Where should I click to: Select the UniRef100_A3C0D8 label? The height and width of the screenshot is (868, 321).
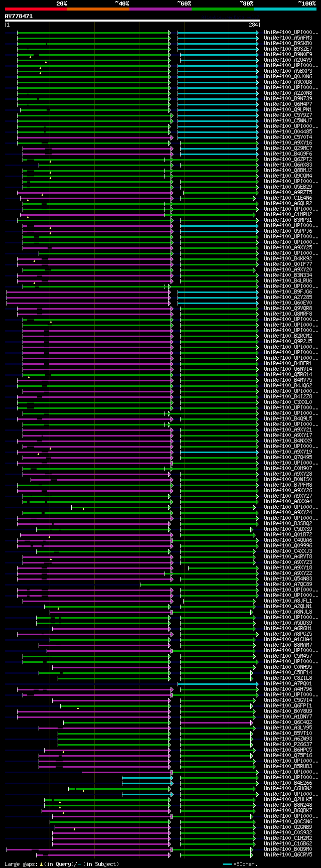[x=288, y=82]
